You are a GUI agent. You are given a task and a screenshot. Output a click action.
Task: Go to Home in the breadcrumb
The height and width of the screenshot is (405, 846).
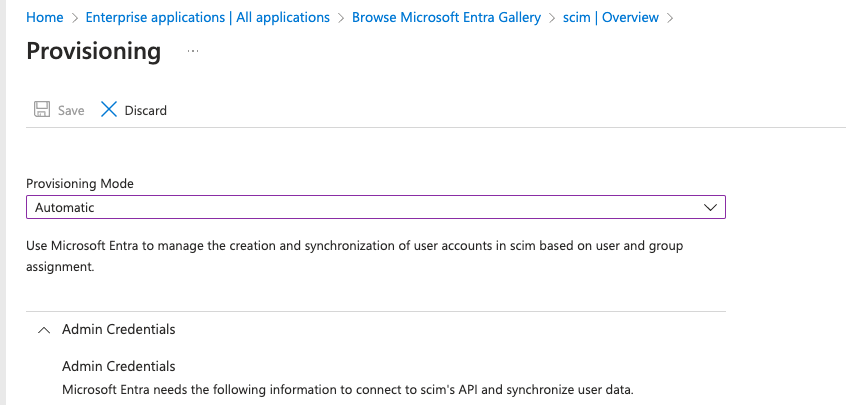[44, 17]
